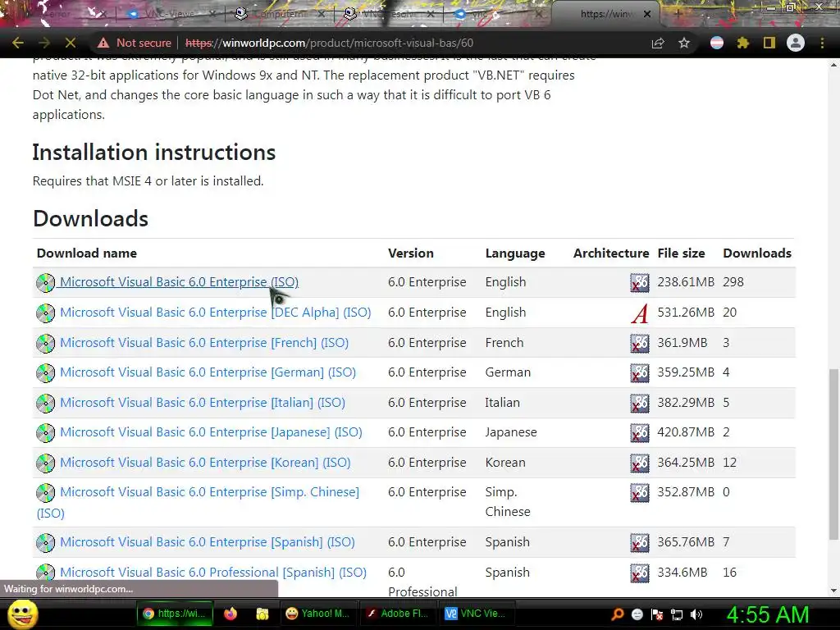840x630 pixels.
Task: Open the Extensions puzzle piece menu
Action: pos(743,43)
